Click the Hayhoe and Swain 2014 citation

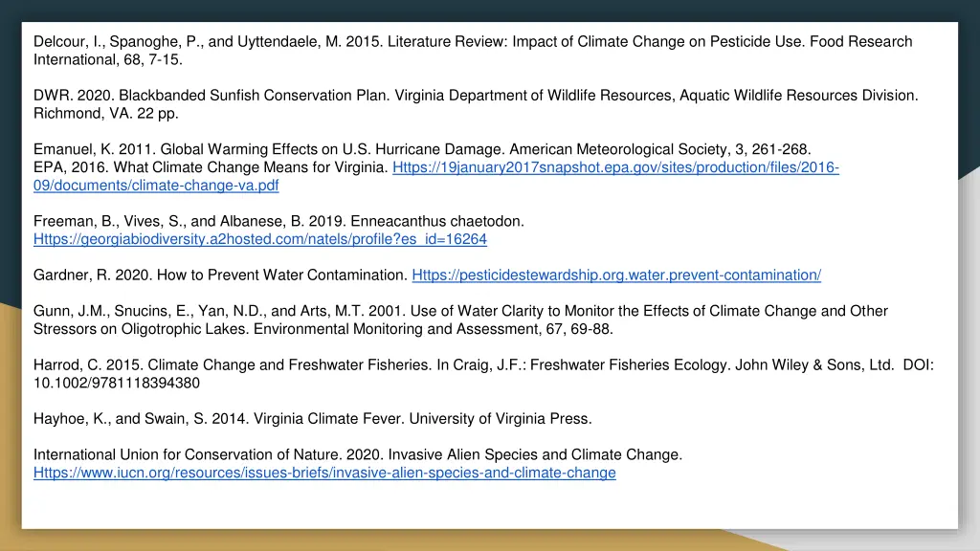click(x=313, y=419)
